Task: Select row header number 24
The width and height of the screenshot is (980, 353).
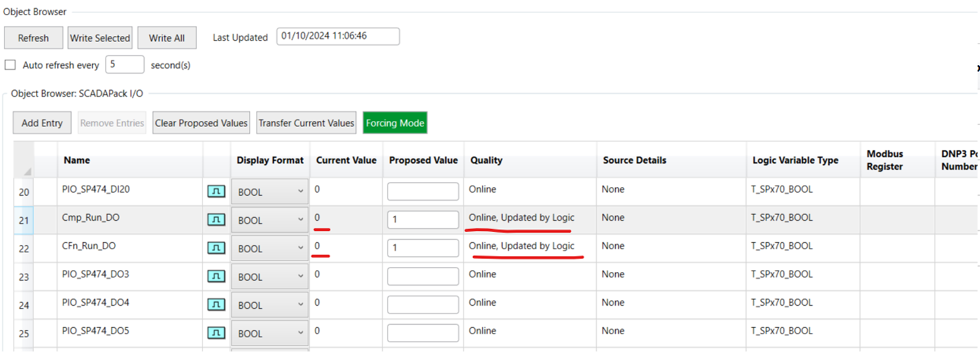Action: pos(24,305)
